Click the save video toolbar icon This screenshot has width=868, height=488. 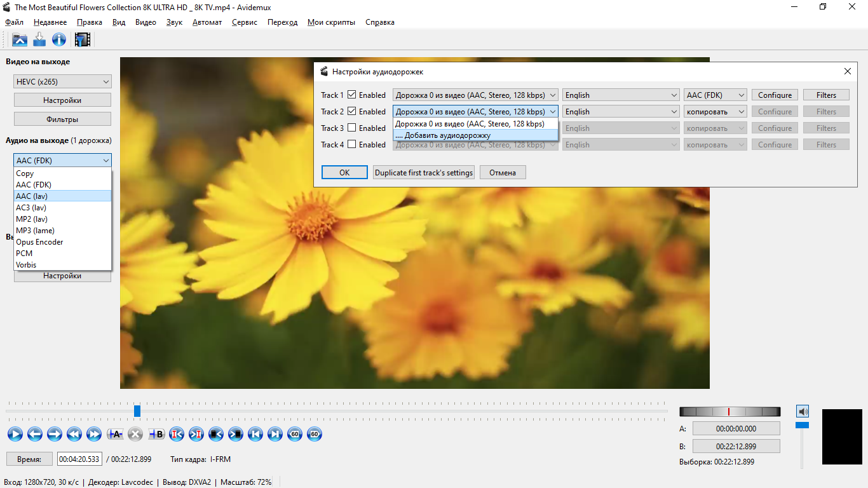(x=39, y=40)
